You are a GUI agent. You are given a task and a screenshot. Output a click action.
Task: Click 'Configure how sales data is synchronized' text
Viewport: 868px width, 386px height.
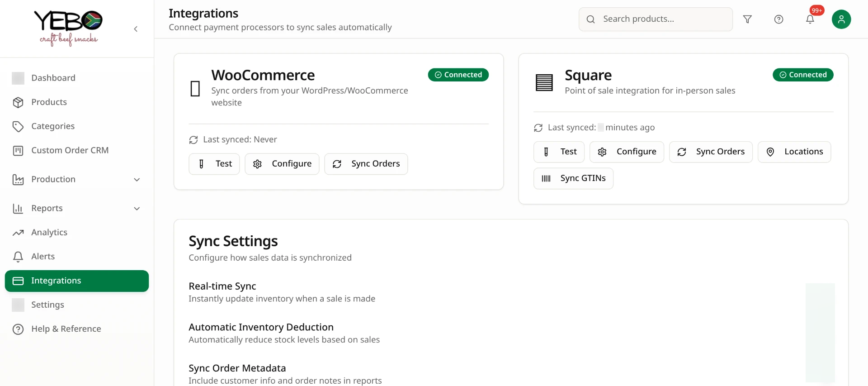[270, 257]
